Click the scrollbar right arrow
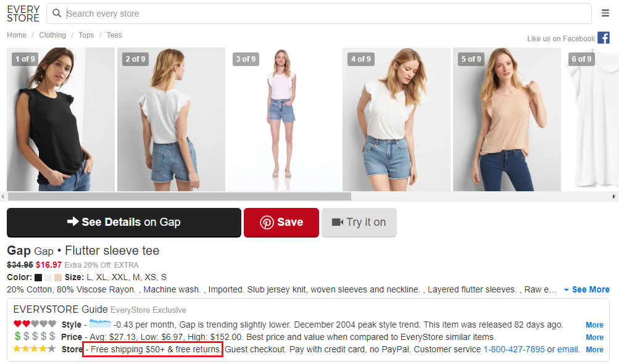Screen dimensions: 619x364 (x=614, y=196)
